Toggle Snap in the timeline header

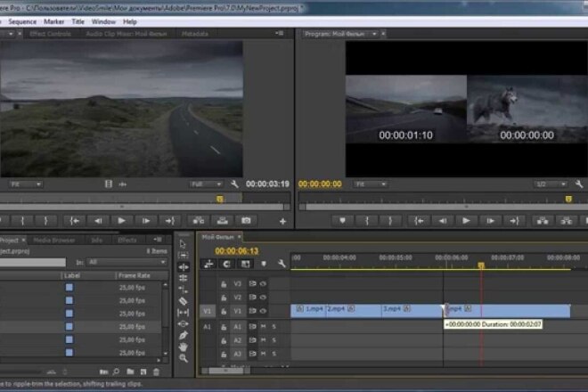(x=226, y=264)
